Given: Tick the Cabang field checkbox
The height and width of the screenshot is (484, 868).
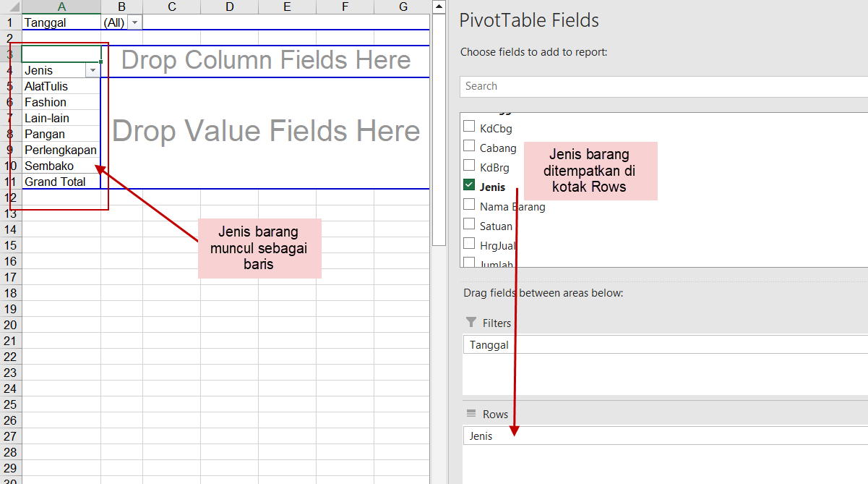Looking at the screenshot, I should coord(469,147).
